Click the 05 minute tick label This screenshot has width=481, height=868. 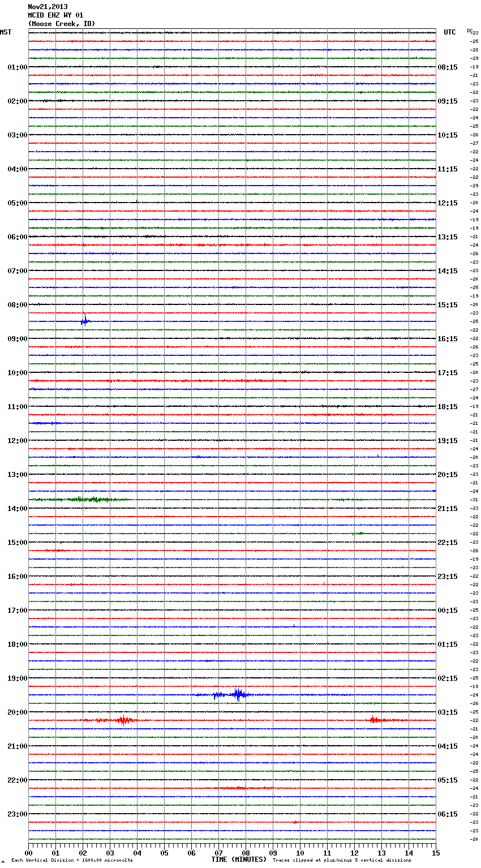point(164,853)
